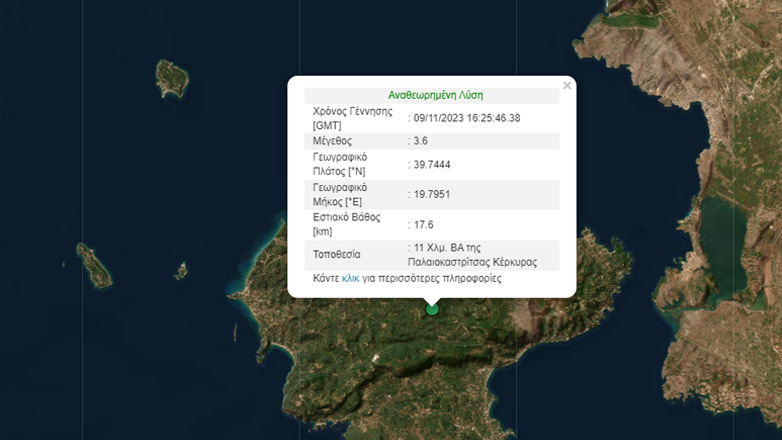Screen dimensions: 782x440
Task: Click the 'Εστιακό Βάθος [km]' label
Action: click(347, 224)
